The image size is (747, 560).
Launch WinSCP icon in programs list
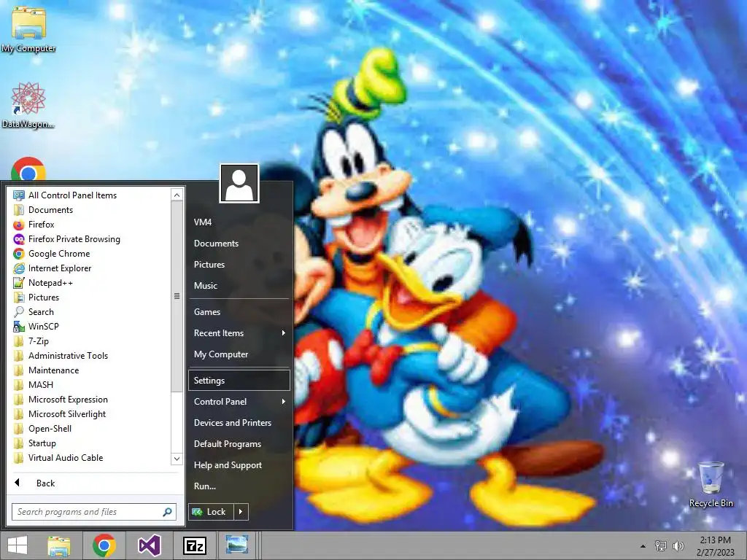coord(19,327)
